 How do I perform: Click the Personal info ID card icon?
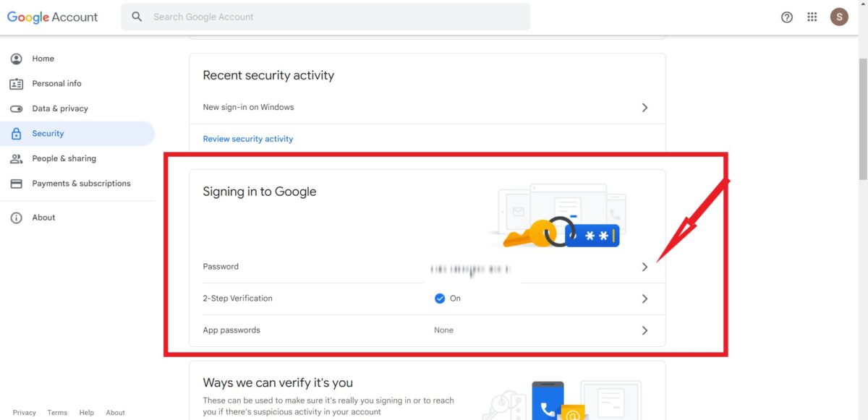click(17, 84)
